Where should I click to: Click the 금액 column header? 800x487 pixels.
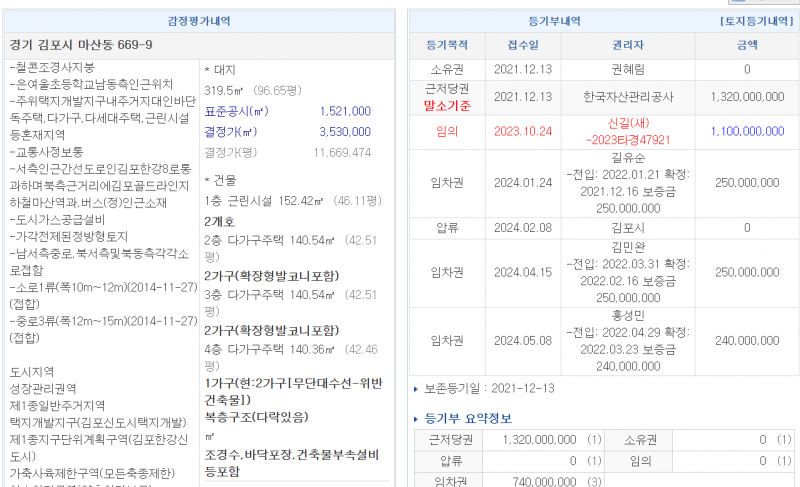[x=746, y=45]
